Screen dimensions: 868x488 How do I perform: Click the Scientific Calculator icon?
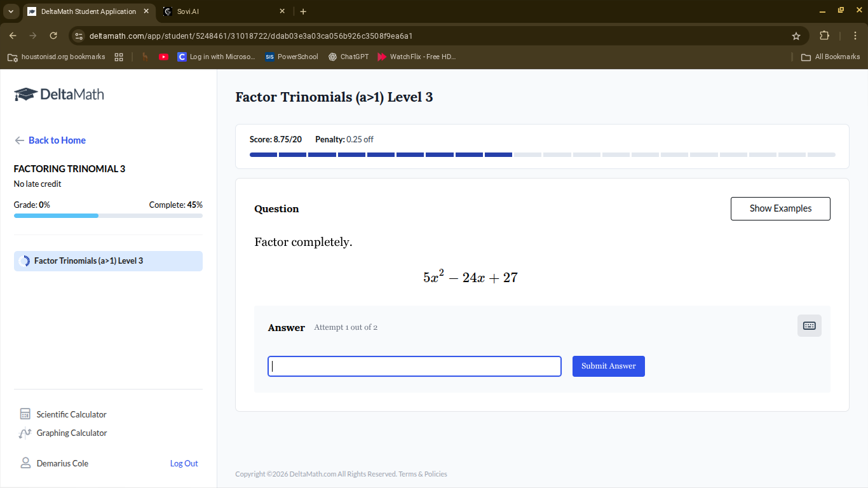click(25, 414)
